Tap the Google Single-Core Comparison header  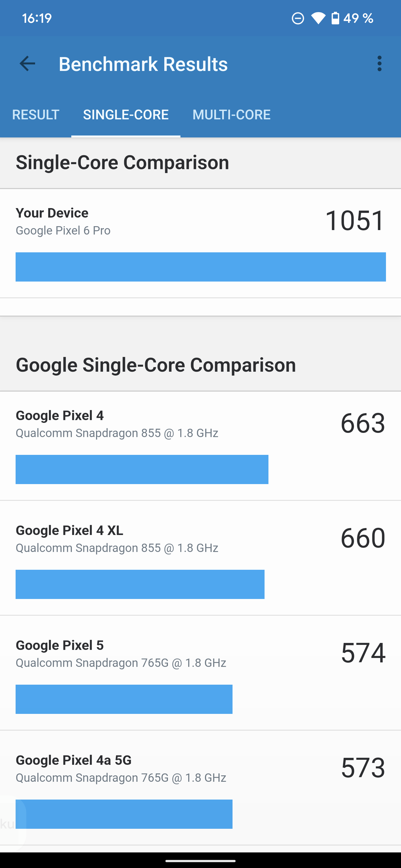pyautogui.click(x=156, y=365)
